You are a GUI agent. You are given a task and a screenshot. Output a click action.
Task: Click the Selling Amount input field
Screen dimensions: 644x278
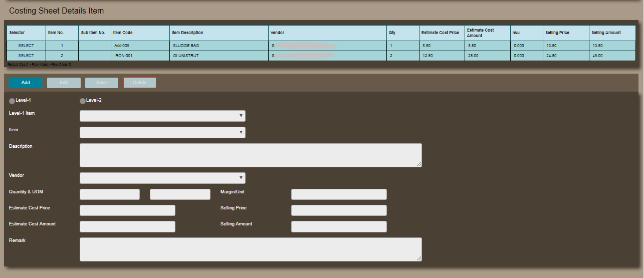coord(339,226)
